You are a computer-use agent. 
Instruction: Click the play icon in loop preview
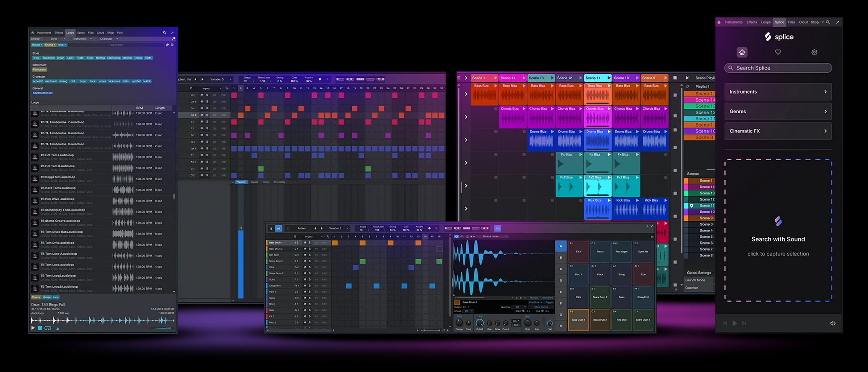click(x=33, y=328)
